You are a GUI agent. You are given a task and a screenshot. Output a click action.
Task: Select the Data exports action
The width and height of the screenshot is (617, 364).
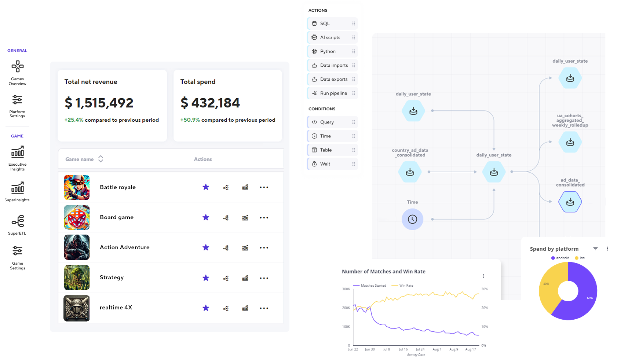pyautogui.click(x=332, y=79)
